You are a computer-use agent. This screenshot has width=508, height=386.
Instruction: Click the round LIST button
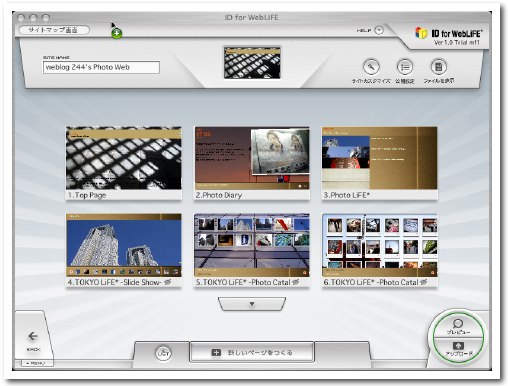click(x=163, y=353)
